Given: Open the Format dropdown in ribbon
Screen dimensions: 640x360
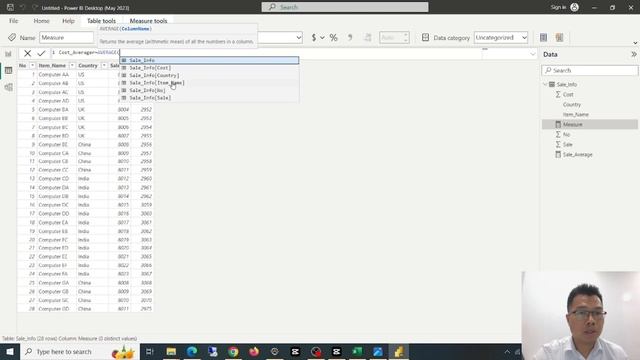Looking at the screenshot, I should coord(299,38).
